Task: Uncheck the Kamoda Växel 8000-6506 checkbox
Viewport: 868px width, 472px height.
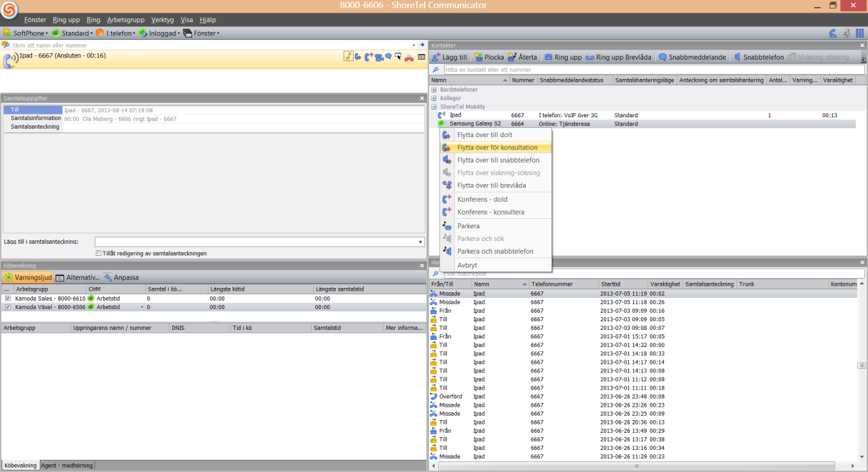Action: (x=8, y=307)
